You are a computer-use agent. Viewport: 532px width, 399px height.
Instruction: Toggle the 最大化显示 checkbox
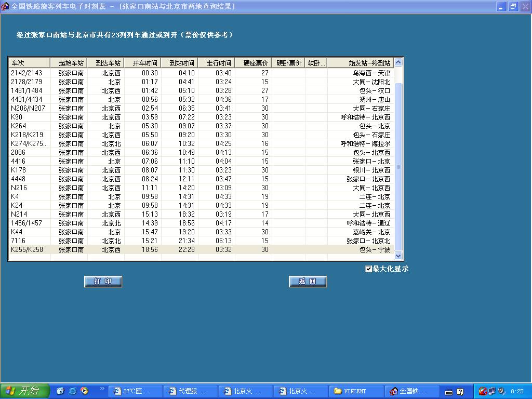click(368, 269)
